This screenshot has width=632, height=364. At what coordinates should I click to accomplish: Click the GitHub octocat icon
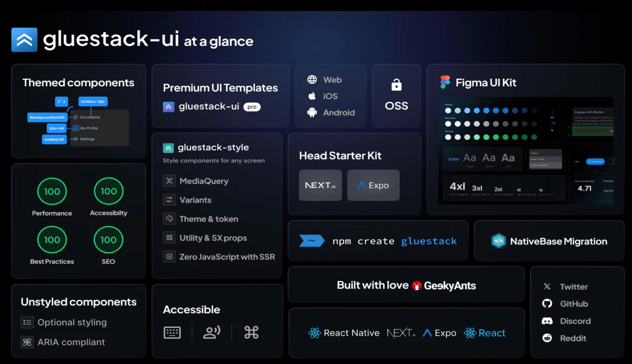[x=547, y=304]
